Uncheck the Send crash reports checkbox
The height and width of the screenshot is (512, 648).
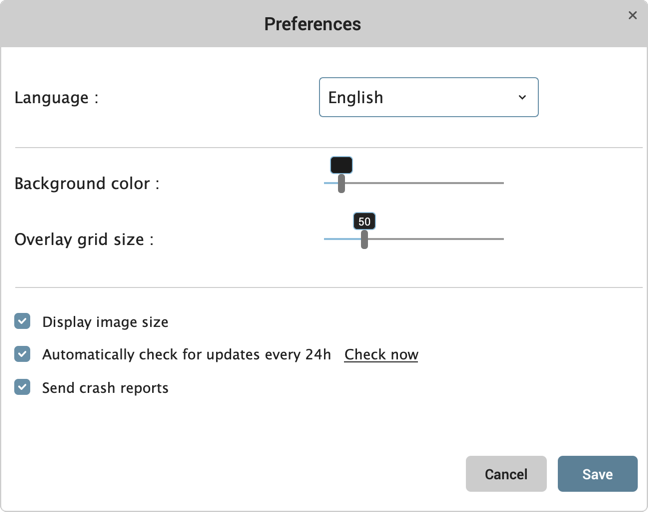22,387
